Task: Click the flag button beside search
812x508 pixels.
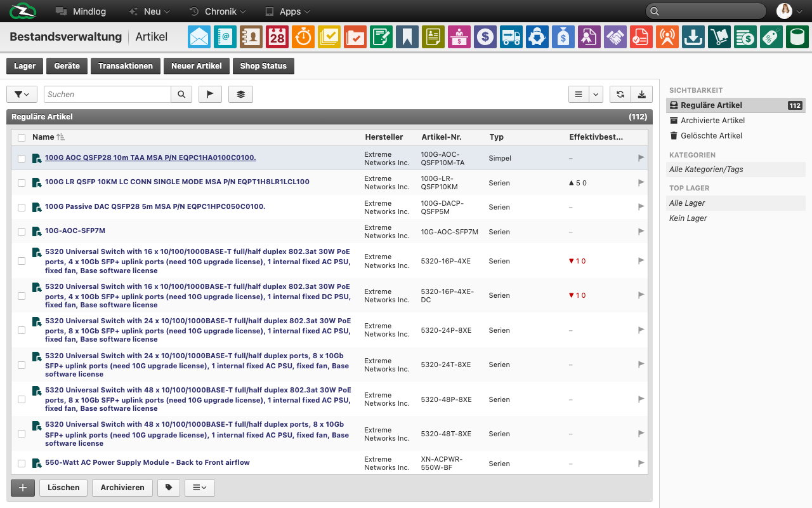Action: click(210, 94)
